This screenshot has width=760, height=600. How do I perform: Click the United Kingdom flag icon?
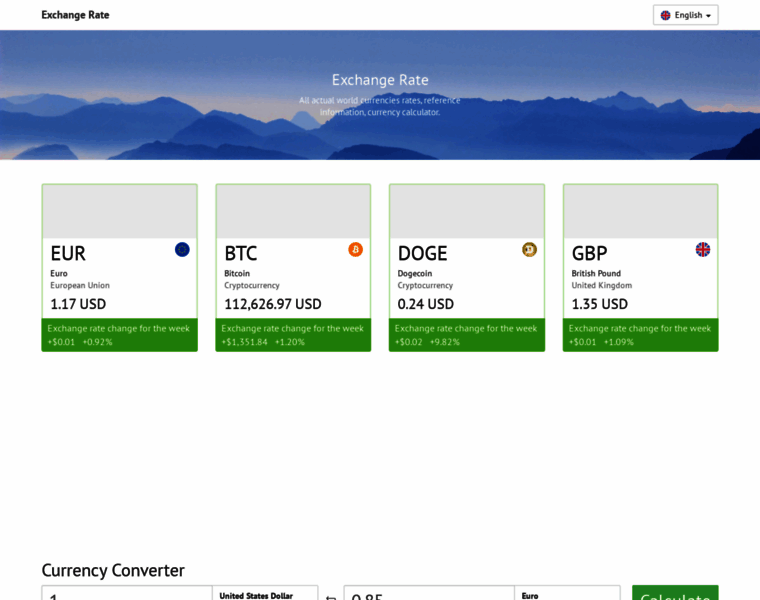click(x=703, y=250)
